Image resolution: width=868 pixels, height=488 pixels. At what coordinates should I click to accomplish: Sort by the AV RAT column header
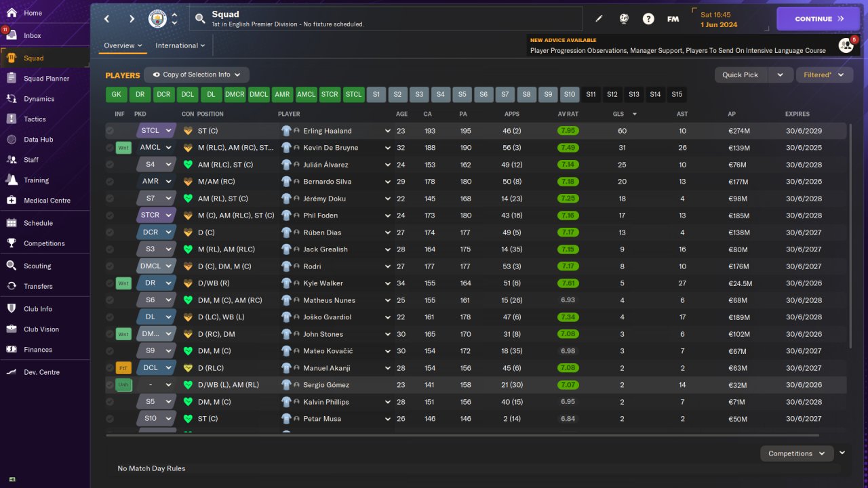pos(568,114)
